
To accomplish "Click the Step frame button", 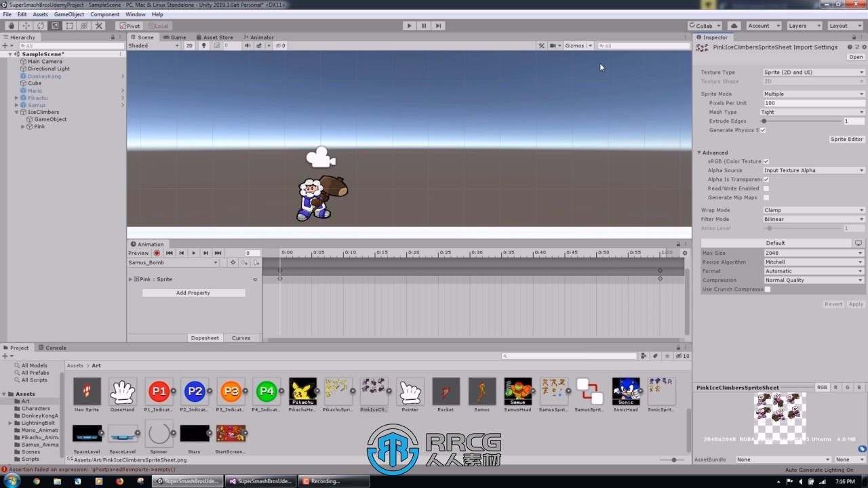I will pos(439,26).
